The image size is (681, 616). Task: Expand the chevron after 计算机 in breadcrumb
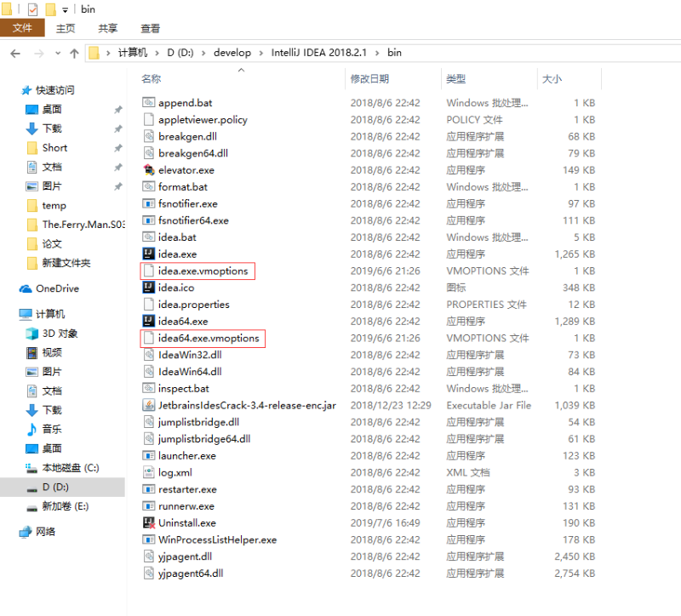(157, 53)
